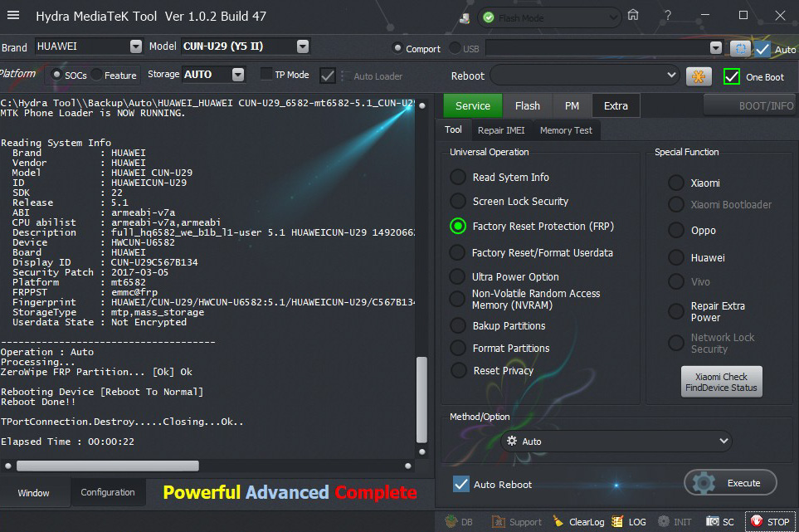Screen dimensions: 799x532
Task: Toggle the Auto port checkbox
Action: click(762, 49)
